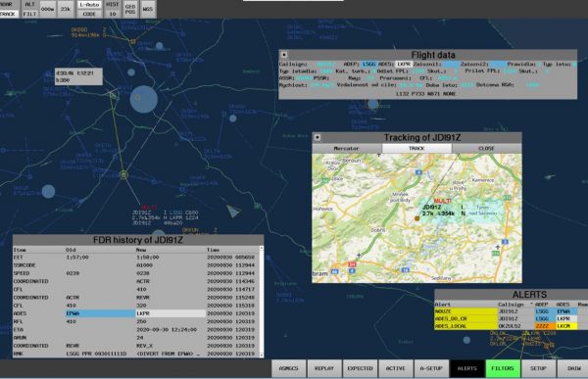Toggle the TRACK mode button
588x379 pixels.
9,14
